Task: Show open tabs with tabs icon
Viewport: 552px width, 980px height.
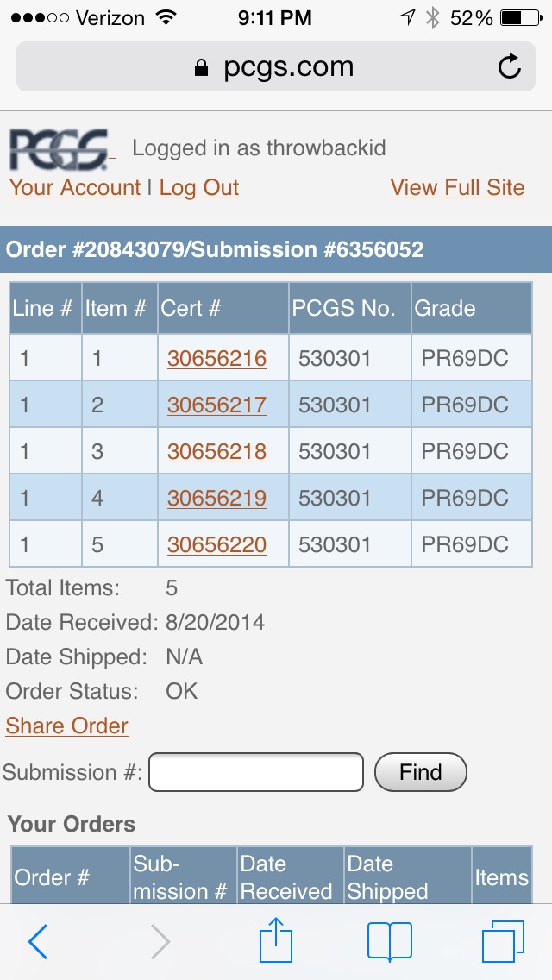Action: point(503,941)
